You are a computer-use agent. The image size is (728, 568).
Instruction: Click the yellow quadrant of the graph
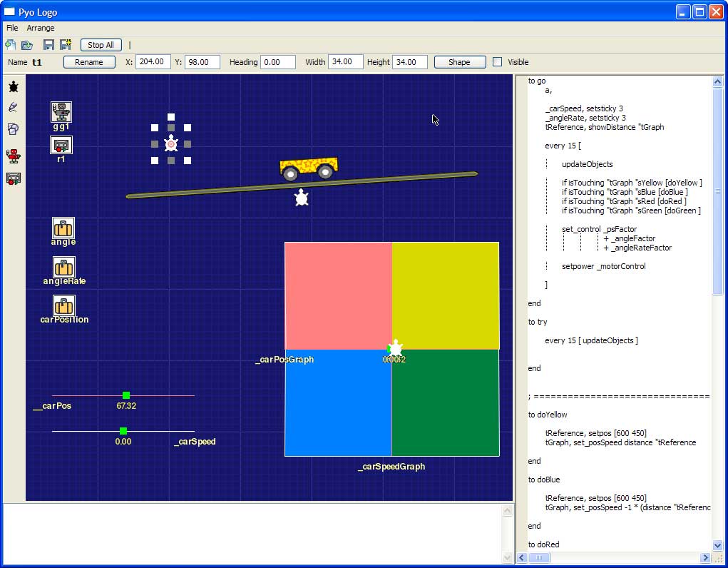pyautogui.click(x=446, y=295)
